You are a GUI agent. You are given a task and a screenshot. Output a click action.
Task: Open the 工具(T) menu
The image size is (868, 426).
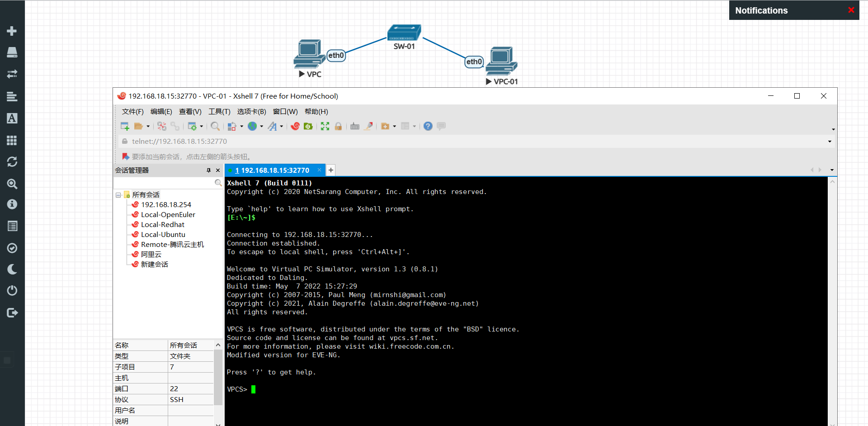tap(219, 112)
